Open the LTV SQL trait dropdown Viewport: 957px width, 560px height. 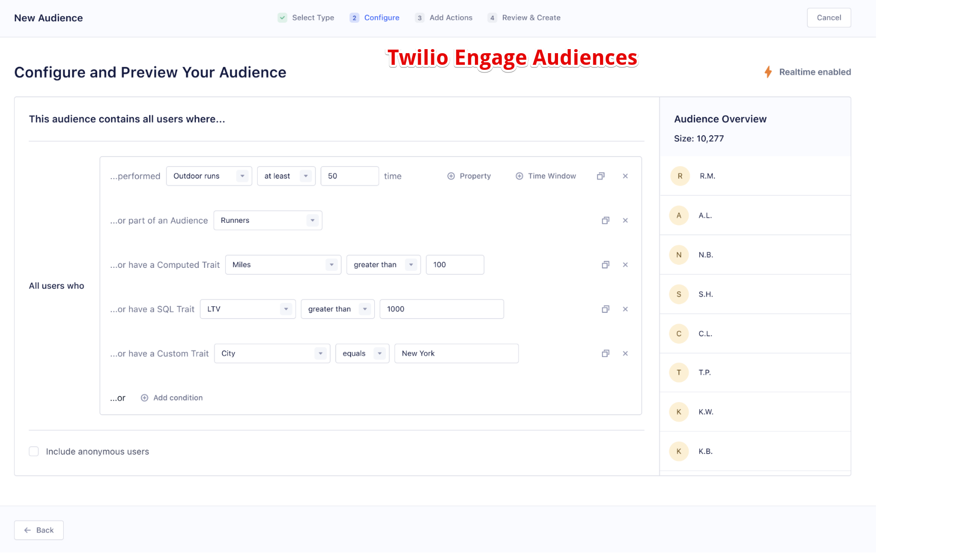point(248,309)
